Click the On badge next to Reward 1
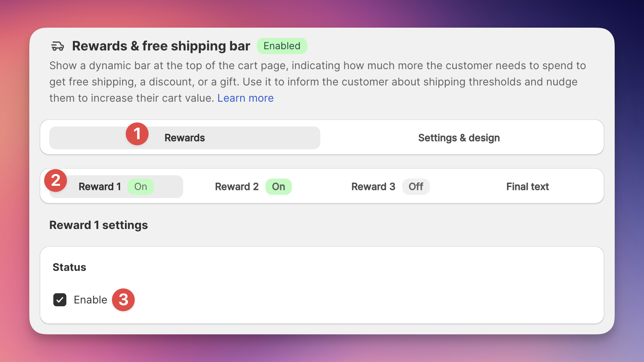 [x=140, y=187]
